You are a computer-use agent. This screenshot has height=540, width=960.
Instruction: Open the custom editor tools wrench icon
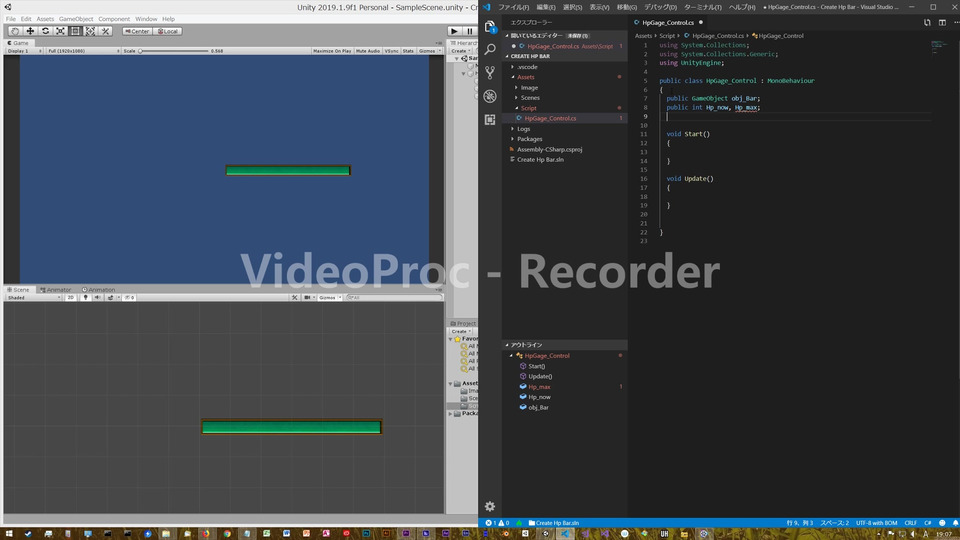(105, 31)
